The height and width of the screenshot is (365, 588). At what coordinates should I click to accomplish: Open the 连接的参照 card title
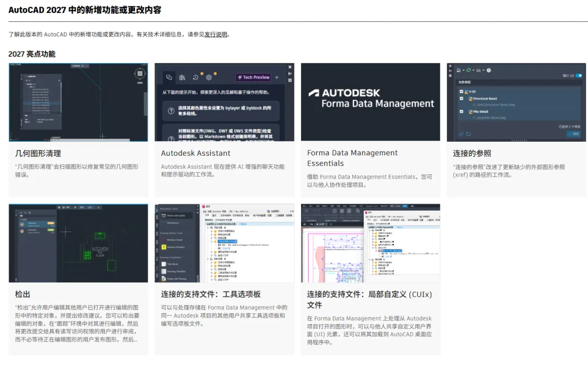tap(471, 154)
